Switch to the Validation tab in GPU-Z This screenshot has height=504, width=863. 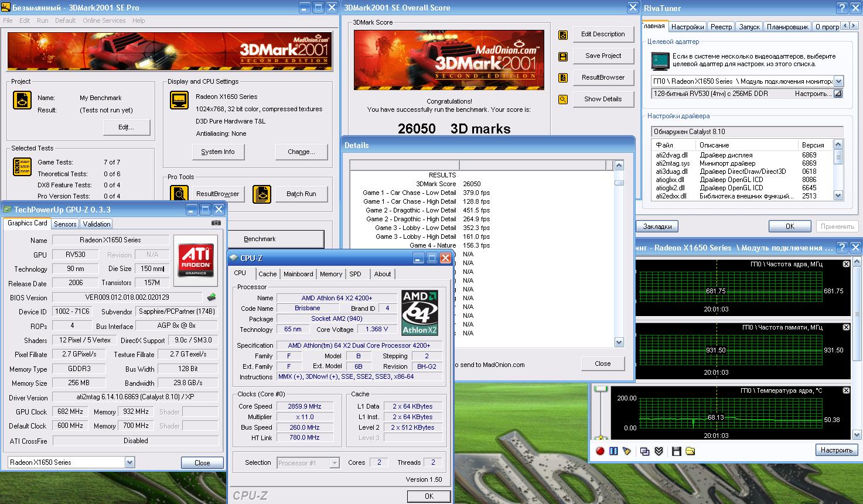coord(96,224)
